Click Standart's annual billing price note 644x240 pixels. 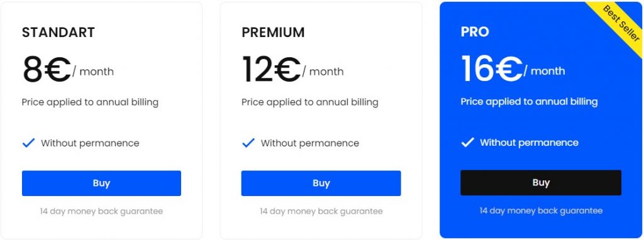[x=90, y=102]
